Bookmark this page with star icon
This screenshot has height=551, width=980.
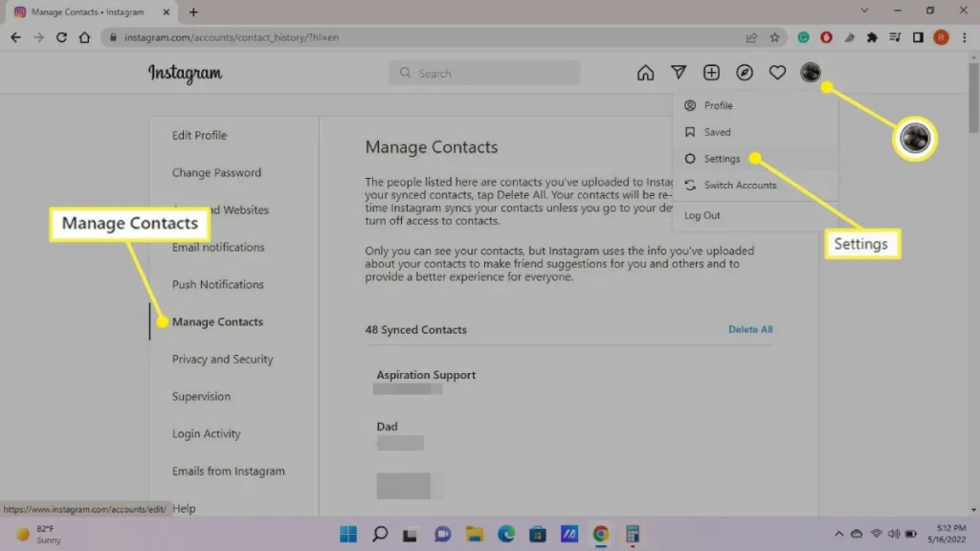click(x=775, y=37)
